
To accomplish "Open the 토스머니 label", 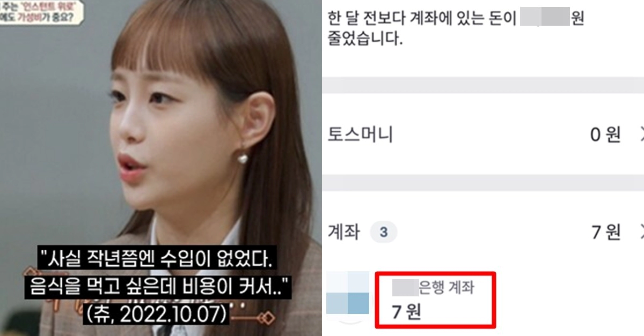I will pos(360,135).
